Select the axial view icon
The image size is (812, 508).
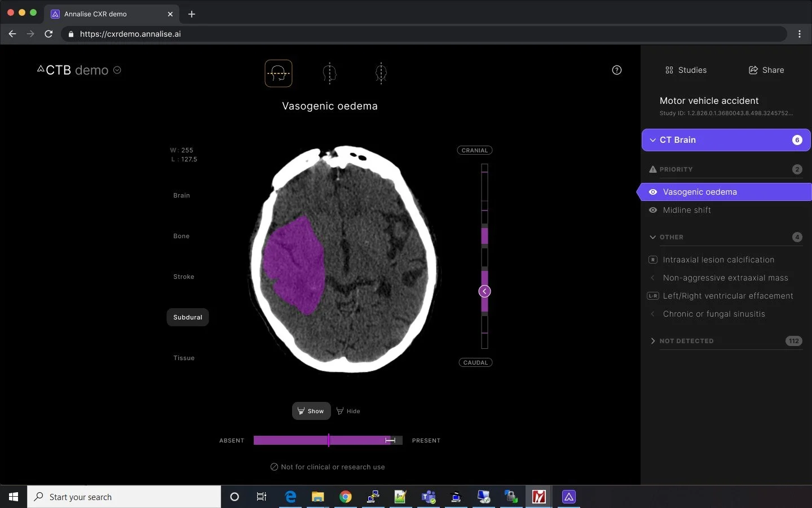click(278, 73)
